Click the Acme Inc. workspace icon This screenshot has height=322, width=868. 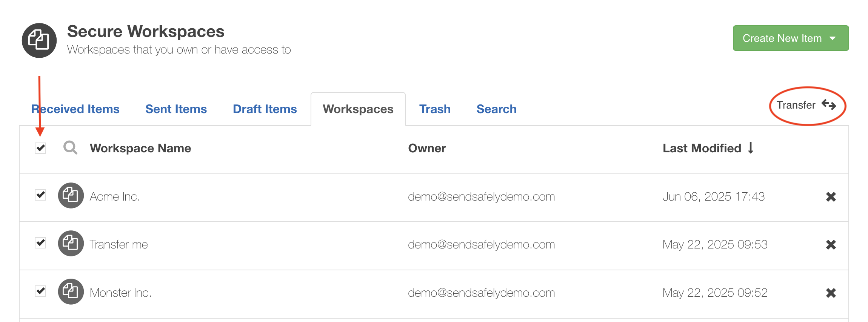[x=71, y=196]
